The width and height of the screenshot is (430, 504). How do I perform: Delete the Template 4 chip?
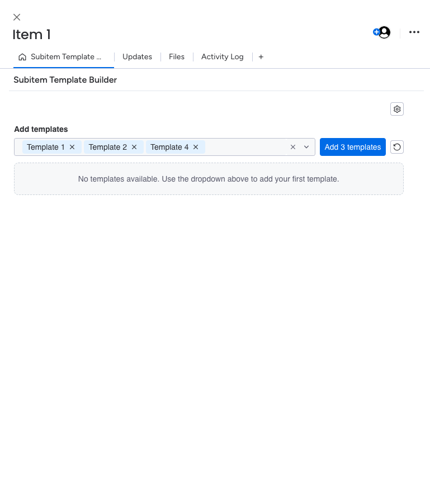click(x=196, y=147)
